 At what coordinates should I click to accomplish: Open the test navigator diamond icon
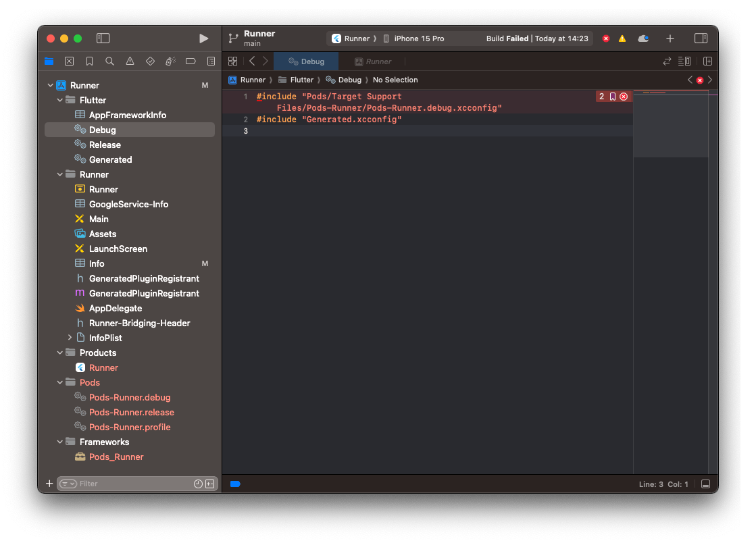[151, 61]
